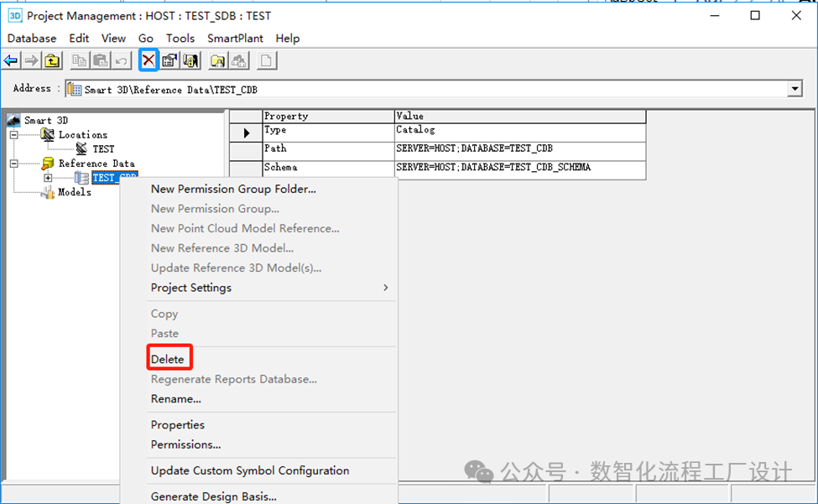Open the Database menu
The image size is (818, 504).
[x=32, y=39]
